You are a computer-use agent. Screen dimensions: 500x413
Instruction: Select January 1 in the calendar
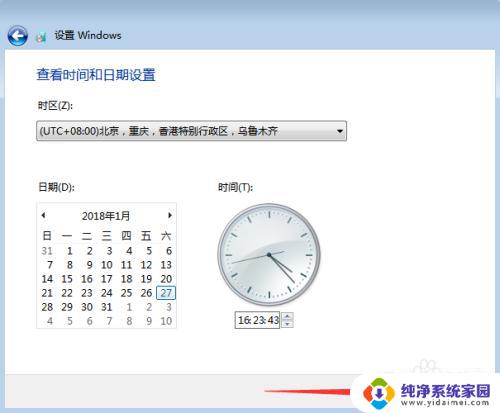(69, 251)
